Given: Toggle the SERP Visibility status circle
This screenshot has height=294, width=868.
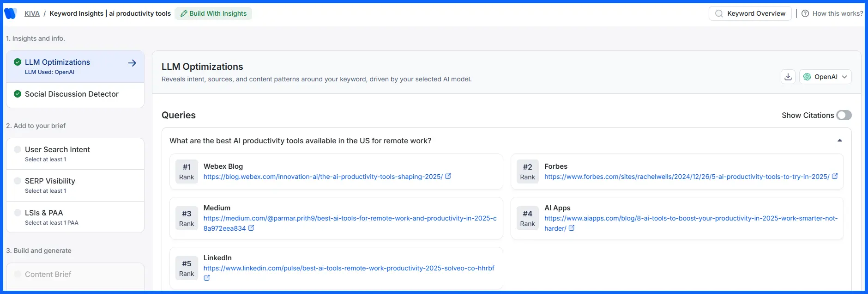Looking at the screenshot, I should [x=18, y=181].
